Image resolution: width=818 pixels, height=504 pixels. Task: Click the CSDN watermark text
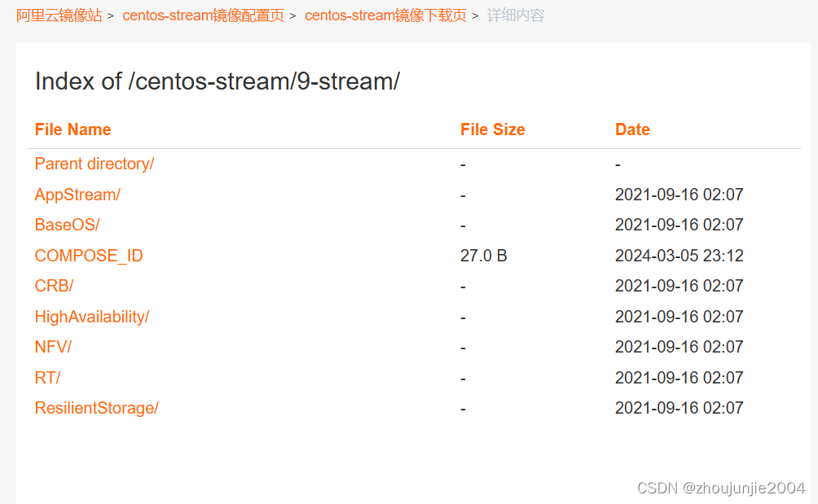pyautogui.click(x=658, y=488)
